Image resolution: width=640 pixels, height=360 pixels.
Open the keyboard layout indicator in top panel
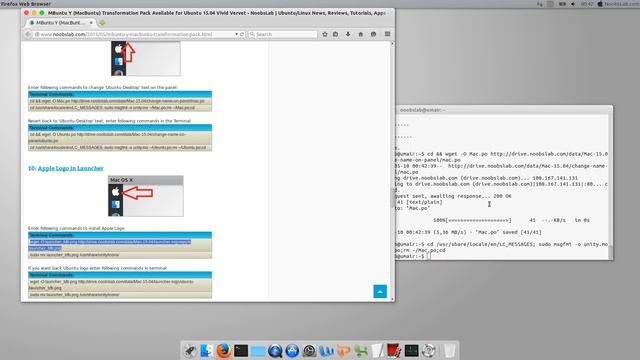point(540,4)
